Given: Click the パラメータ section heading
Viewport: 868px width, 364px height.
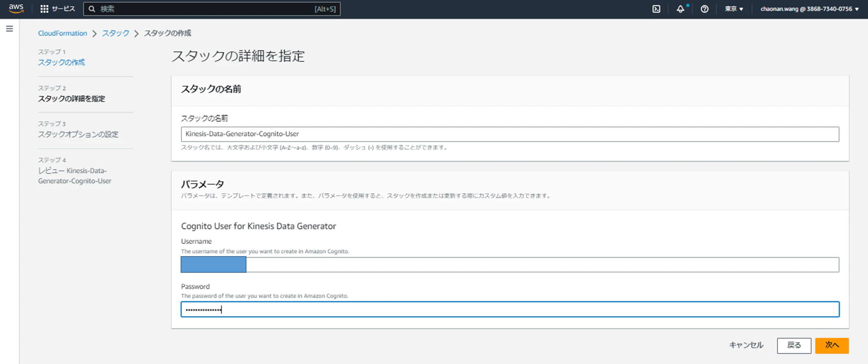Looking at the screenshot, I should [203, 184].
